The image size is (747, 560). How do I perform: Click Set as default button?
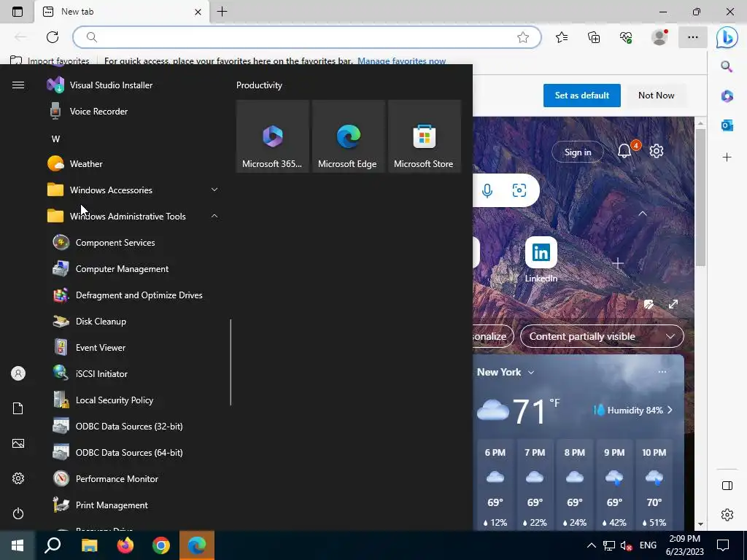581,96
